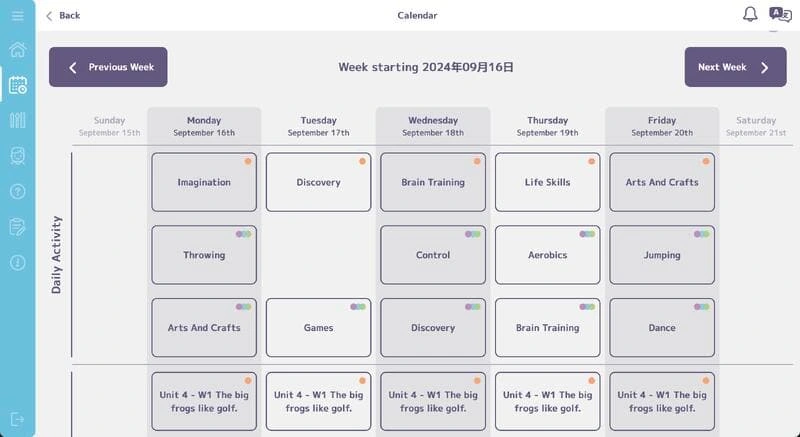800x437 pixels.
Task: Click the language translation icon
Action: (x=780, y=14)
